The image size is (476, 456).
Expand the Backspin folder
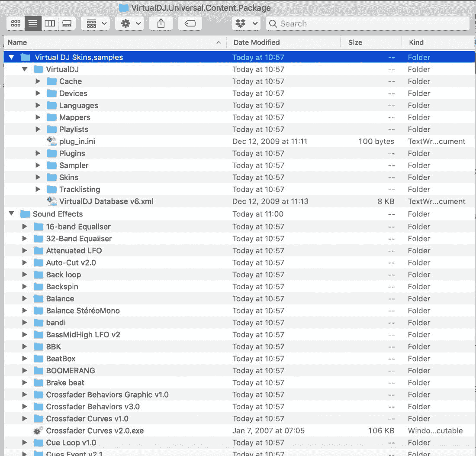click(x=25, y=287)
